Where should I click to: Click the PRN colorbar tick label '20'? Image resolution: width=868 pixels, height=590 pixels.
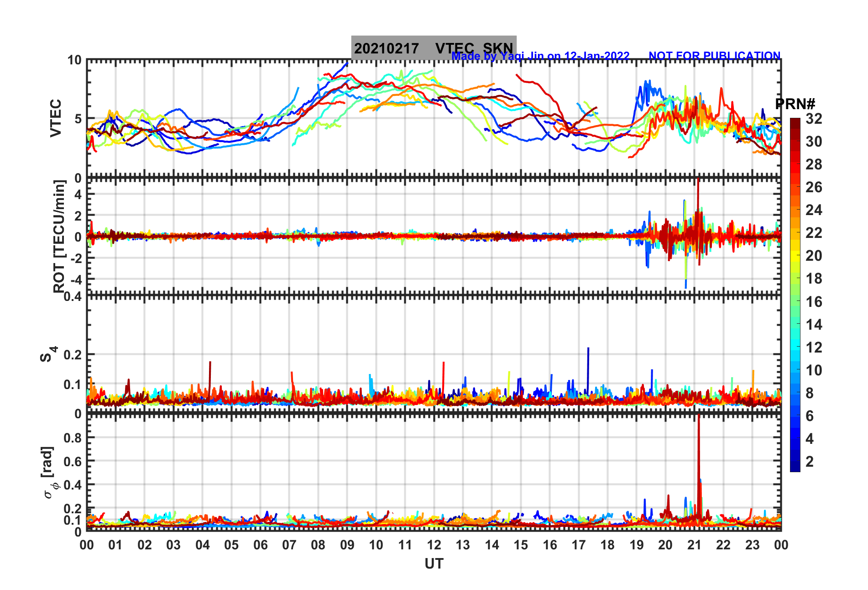click(x=814, y=256)
